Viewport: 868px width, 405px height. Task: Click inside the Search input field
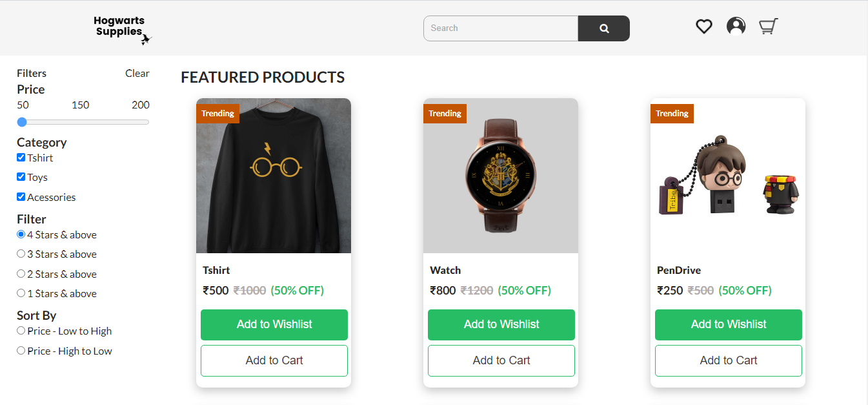coord(501,28)
